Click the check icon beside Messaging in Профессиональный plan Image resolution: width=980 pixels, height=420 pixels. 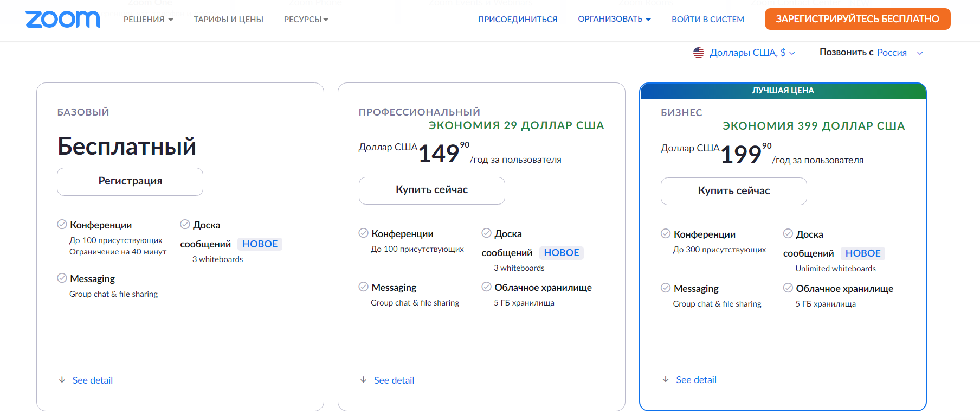[363, 287]
